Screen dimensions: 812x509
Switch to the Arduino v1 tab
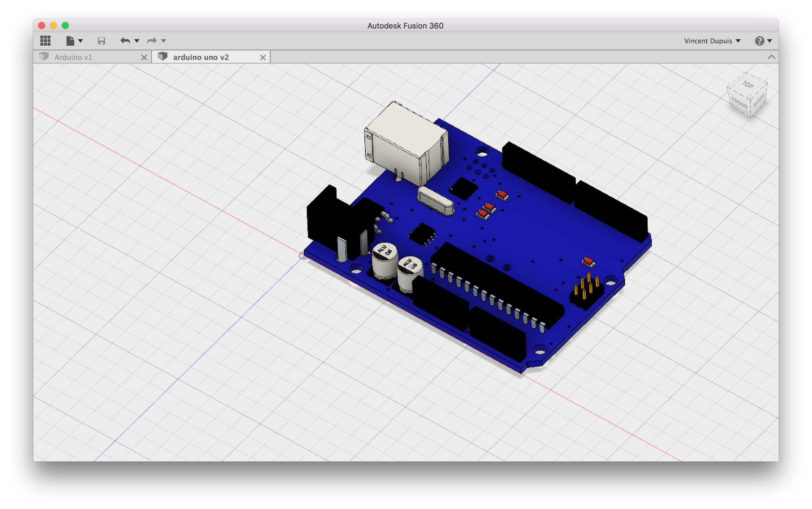tap(93, 57)
